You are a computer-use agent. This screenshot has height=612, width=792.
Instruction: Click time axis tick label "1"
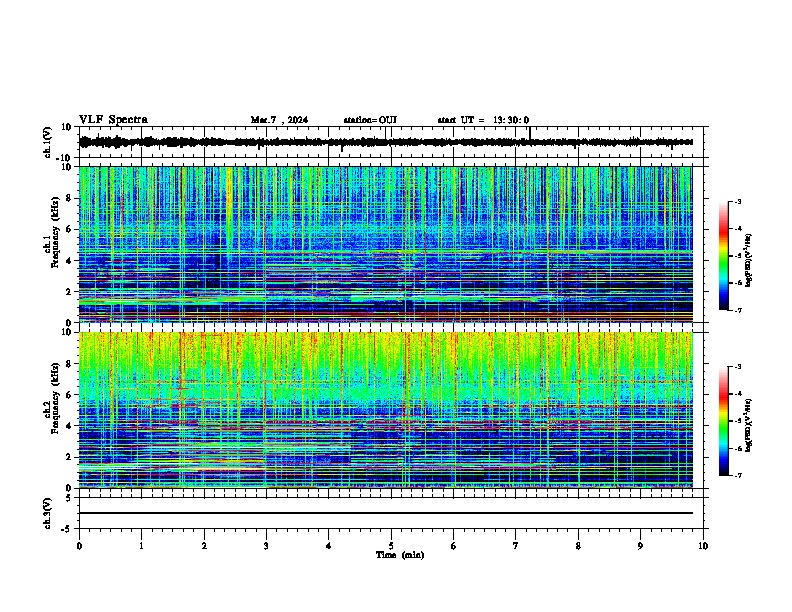click(x=141, y=546)
